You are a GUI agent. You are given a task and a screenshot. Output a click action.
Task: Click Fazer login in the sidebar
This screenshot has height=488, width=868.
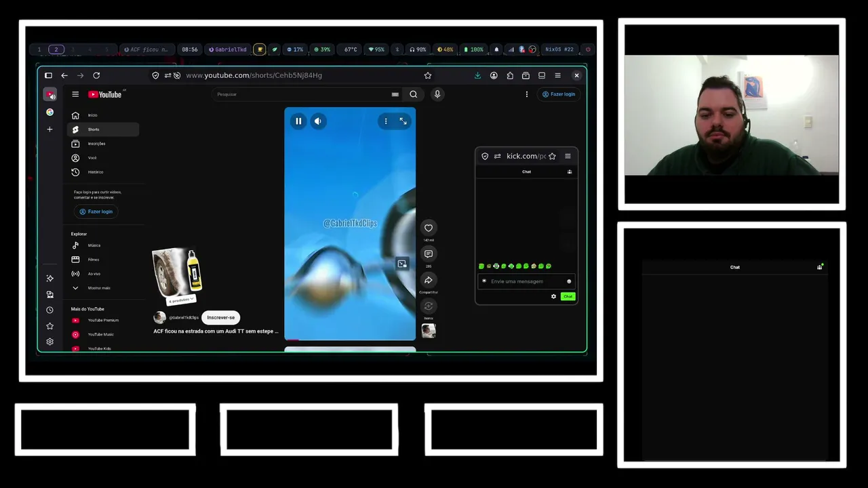tap(96, 211)
